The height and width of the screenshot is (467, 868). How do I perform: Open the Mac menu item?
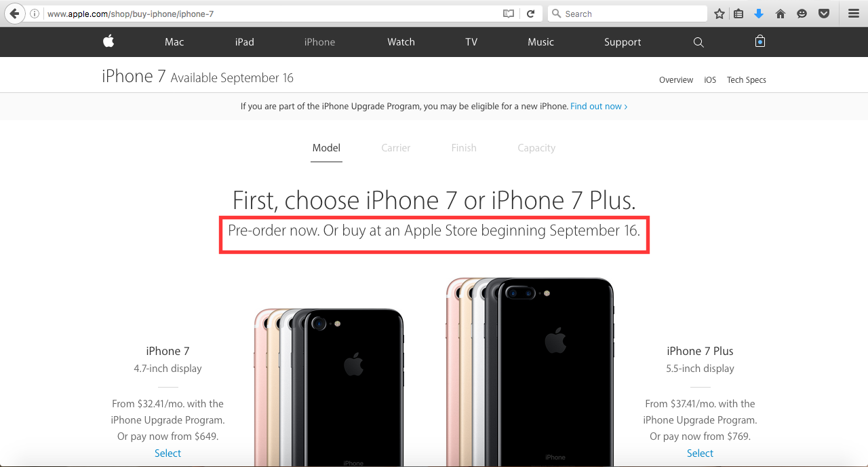pos(174,42)
